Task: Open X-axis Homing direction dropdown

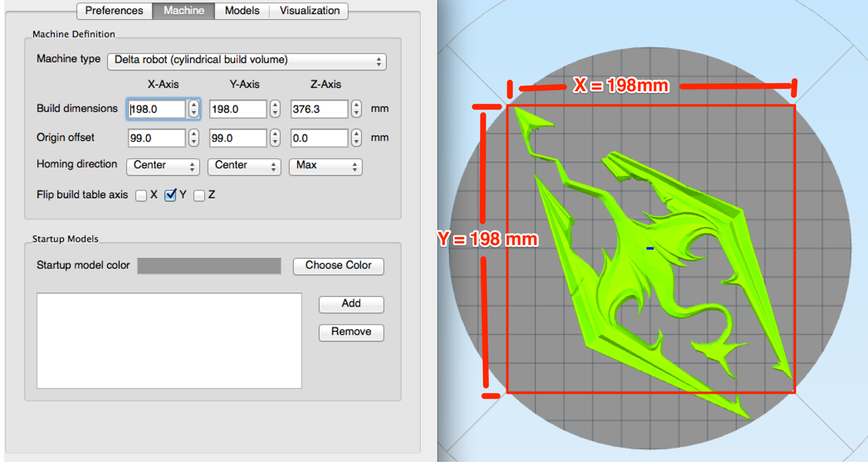Action: (x=163, y=166)
